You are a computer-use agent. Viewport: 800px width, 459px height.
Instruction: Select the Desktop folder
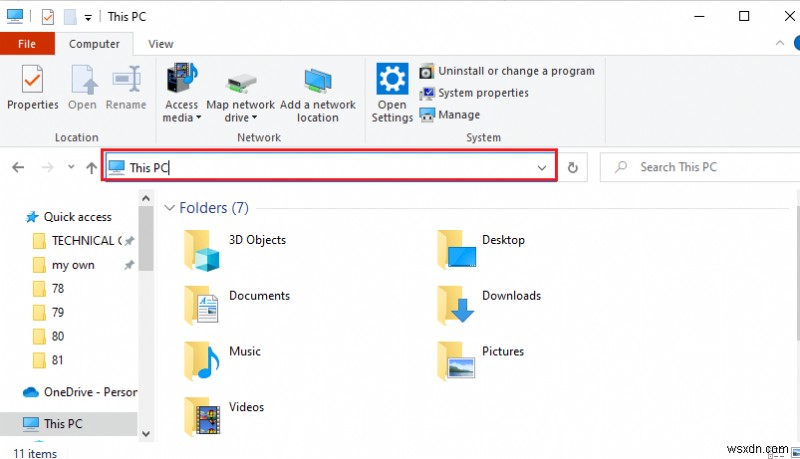point(481,250)
